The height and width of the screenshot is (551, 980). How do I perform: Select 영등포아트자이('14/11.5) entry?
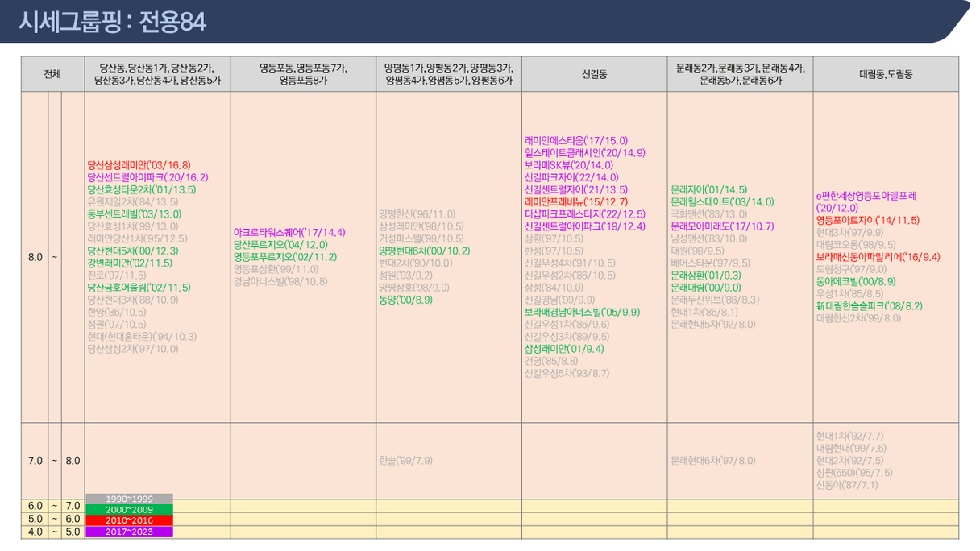pyautogui.click(x=867, y=220)
